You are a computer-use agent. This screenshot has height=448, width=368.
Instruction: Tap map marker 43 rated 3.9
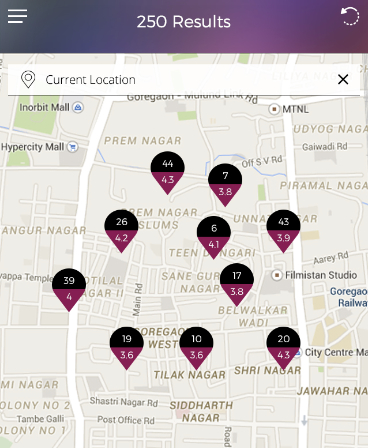pyautogui.click(x=283, y=231)
